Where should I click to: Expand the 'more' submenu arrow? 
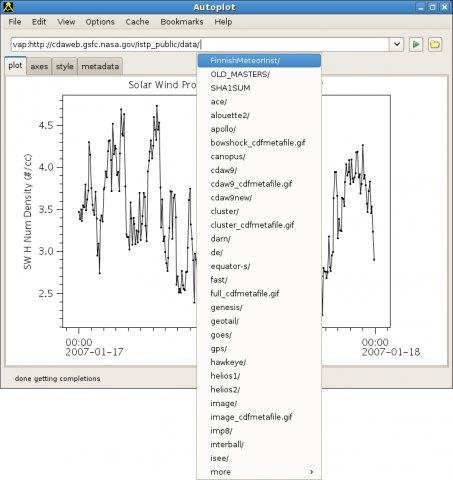[x=311, y=472]
